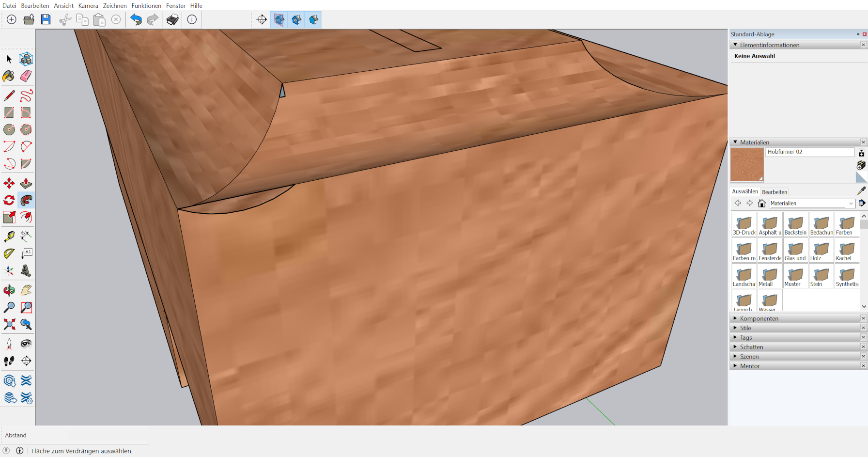Save the model with the floppy disk icon
The image size is (868, 457).
coord(46,19)
